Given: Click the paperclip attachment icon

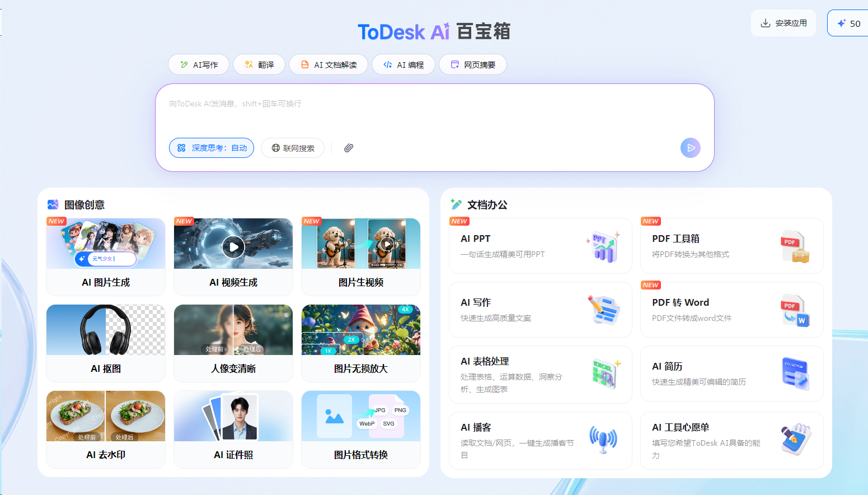Looking at the screenshot, I should pos(349,148).
